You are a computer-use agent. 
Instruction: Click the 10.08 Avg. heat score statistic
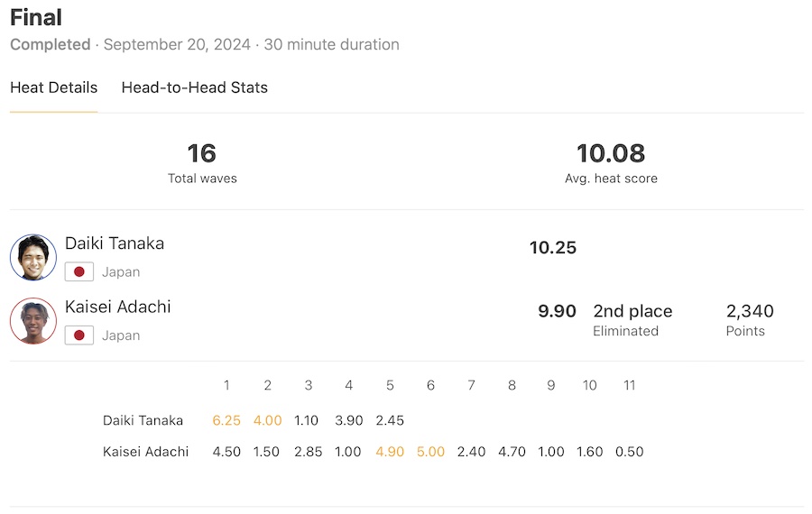[611, 162]
